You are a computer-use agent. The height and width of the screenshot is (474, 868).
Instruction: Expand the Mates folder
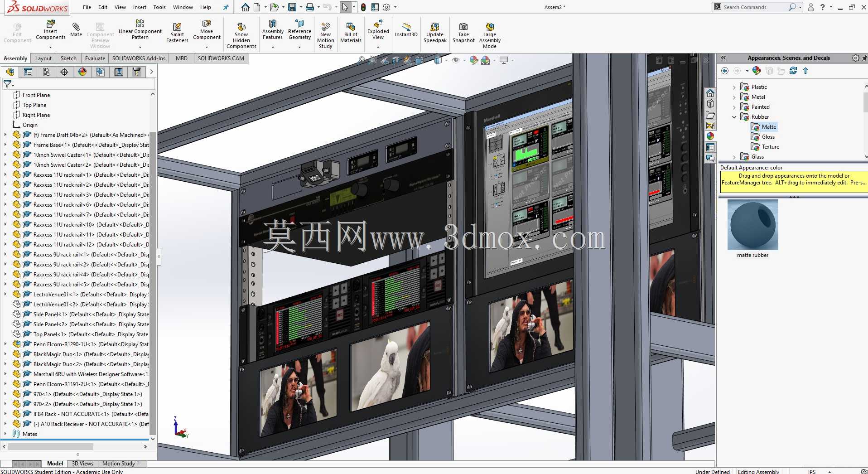click(x=5, y=434)
